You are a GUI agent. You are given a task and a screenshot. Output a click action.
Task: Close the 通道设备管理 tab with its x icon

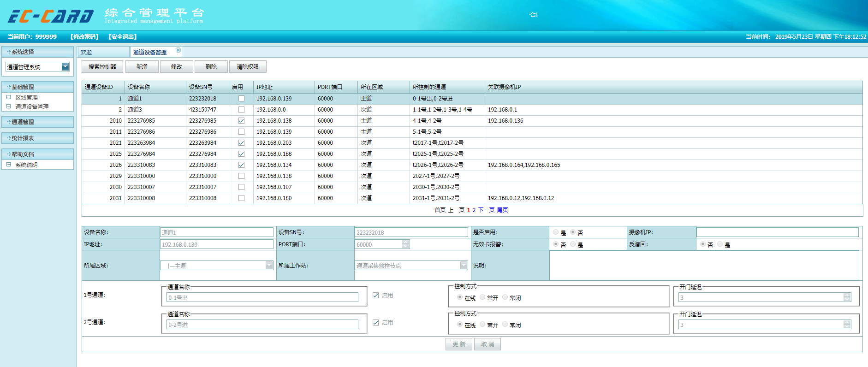[x=178, y=50]
